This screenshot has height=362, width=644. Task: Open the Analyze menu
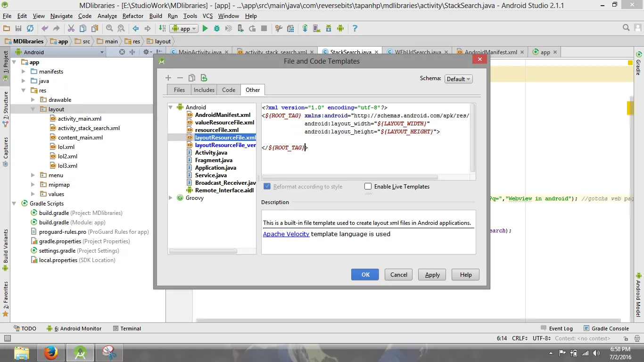pyautogui.click(x=107, y=16)
